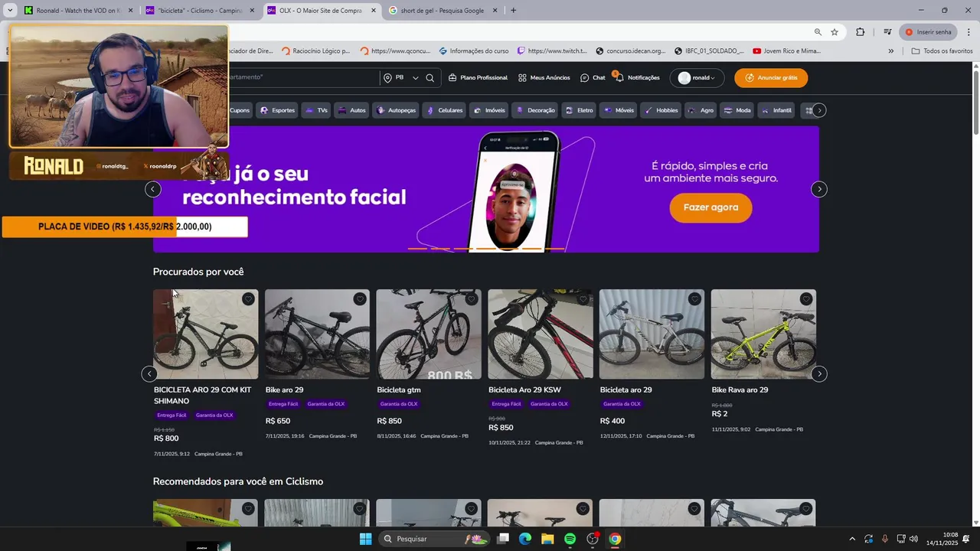Screen dimensions: 980x551
Task: Switch to the bicicleta Ciclismo Campina tab
Action: click(x=199, y=11)
